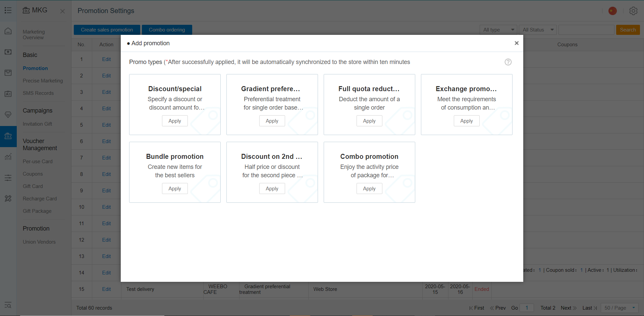Open the 50 / Page size dropdown
644x316 pixels.
620,308
